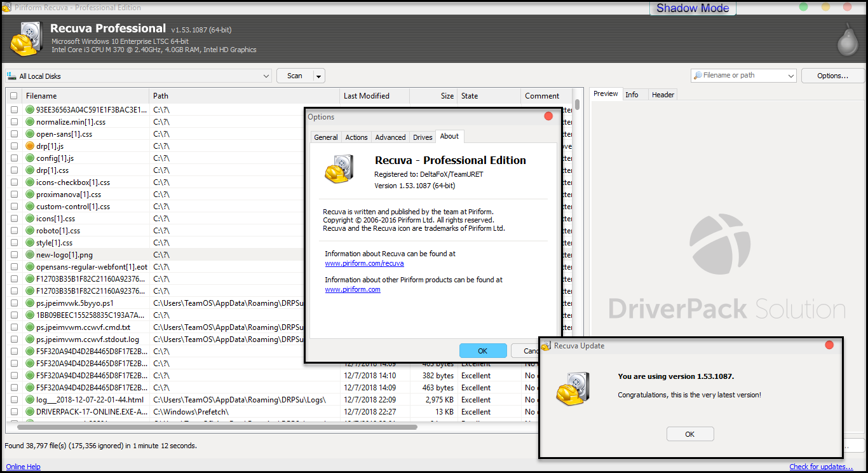Click the Recuva icon in Options About tab

coord(339,168)
